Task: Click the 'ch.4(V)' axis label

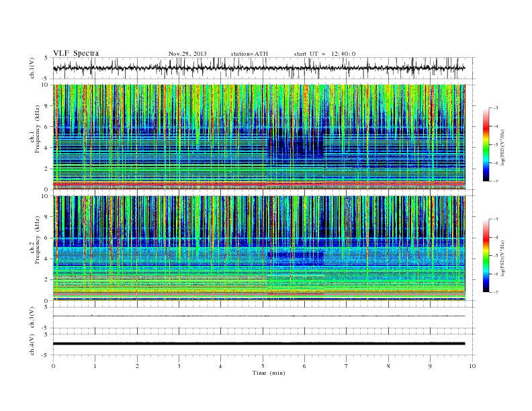Action: (x=32, y=345)
